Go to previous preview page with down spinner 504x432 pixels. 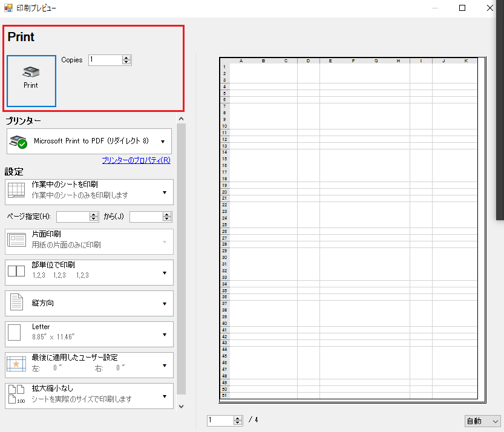coord(238,423)
